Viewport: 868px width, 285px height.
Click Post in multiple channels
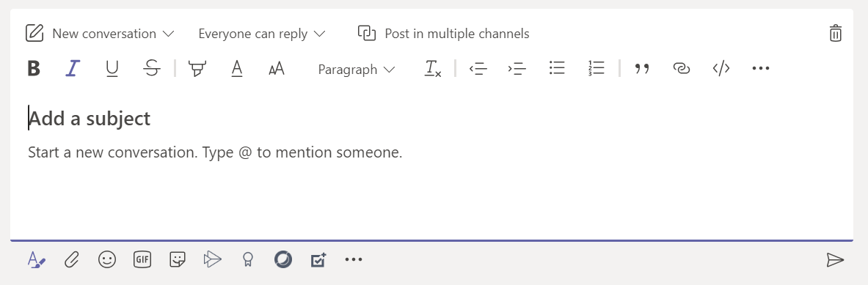pos(443,34)
